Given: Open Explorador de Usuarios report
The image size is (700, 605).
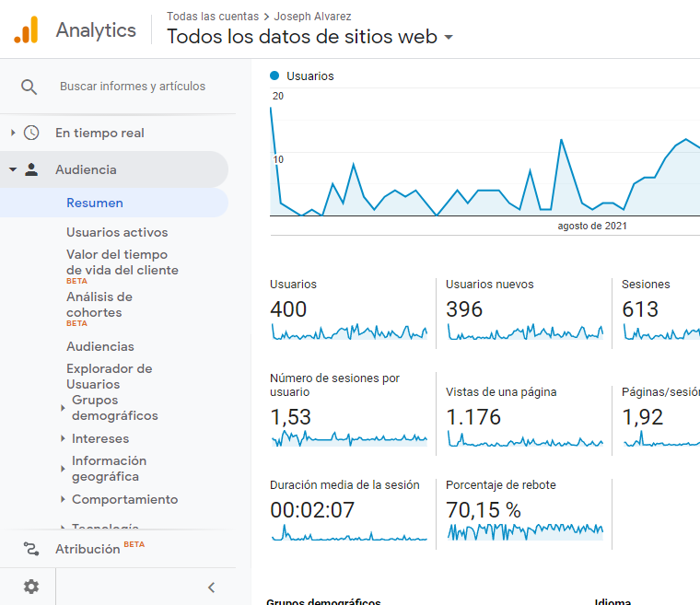Looking at the screenshot, I should pyautogui.click(x=110, y=377).
